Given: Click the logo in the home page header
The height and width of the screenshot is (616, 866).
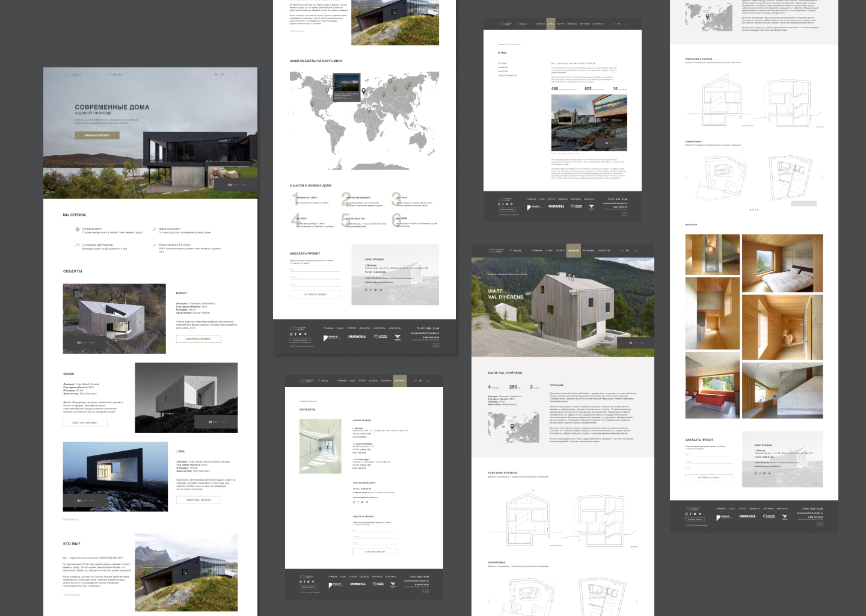Looking at the screenshot, I should coord(72,75).
